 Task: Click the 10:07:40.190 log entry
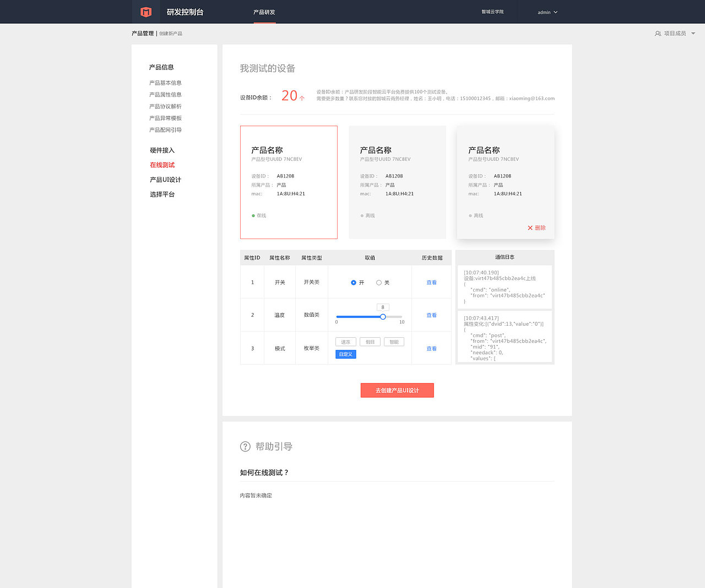point(505,287)
